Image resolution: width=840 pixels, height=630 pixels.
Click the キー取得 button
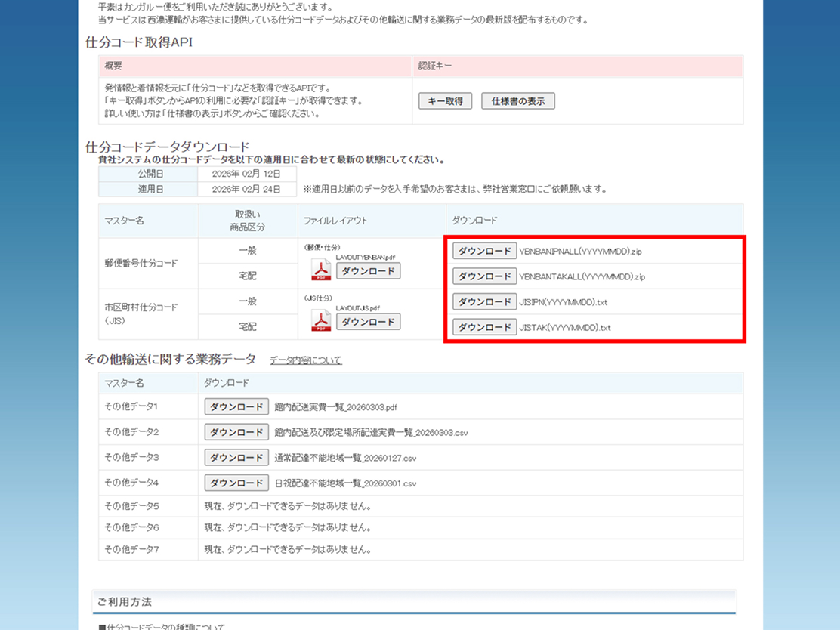445,100
